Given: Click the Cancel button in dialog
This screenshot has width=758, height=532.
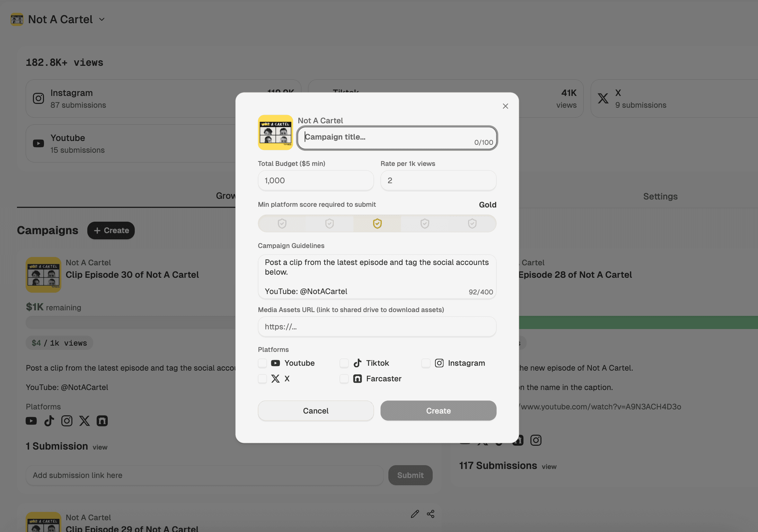Looking at the screenshot, I should (316, 411).
